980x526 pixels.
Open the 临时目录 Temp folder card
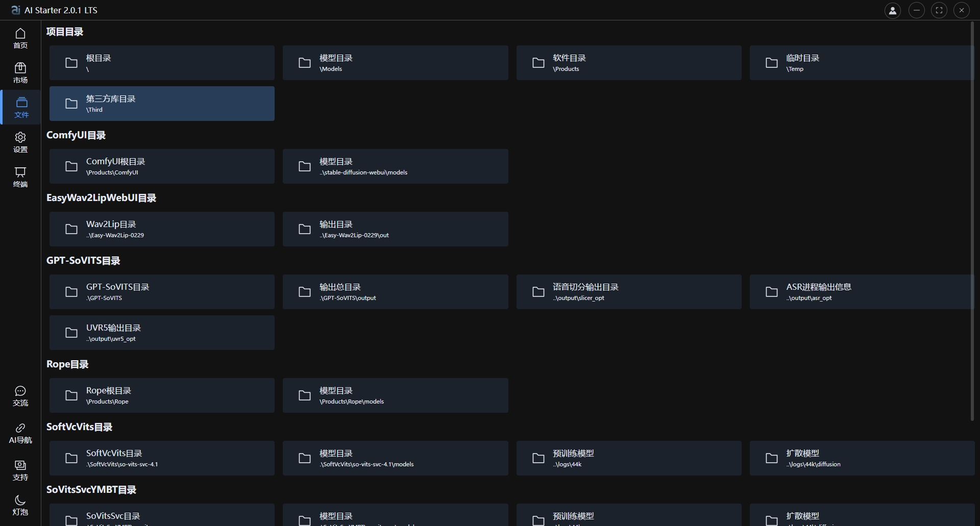(861, 63)
